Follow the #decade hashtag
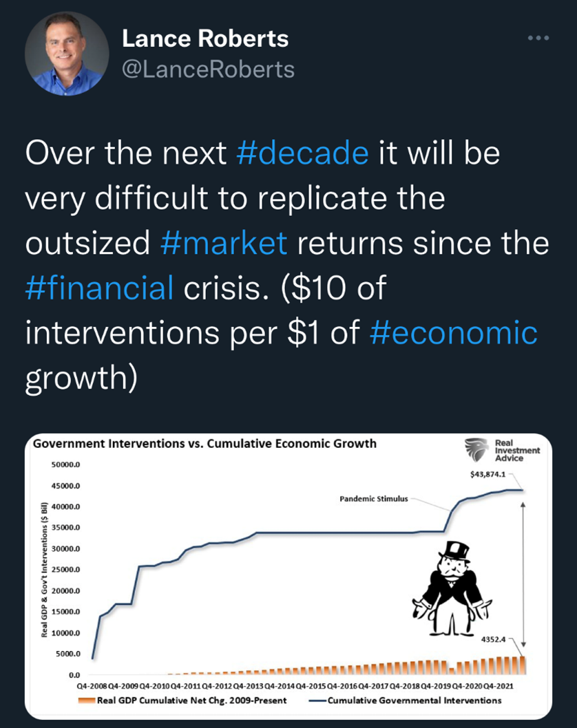577x728 pixels. coord(302,153)
